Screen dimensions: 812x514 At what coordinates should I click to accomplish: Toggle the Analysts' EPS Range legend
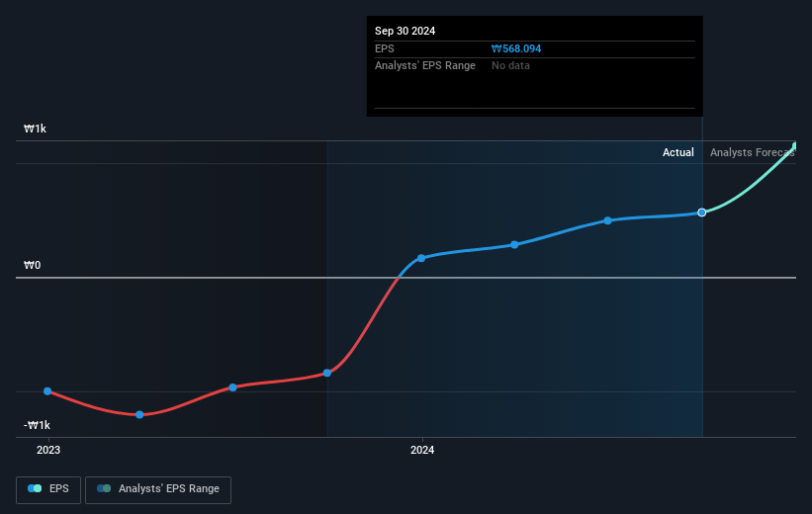tap(158, 489)
